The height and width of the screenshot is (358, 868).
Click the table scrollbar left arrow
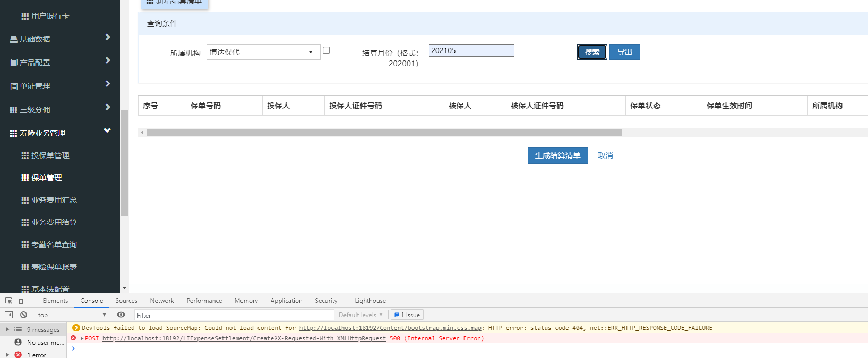(x=142, y=132)
